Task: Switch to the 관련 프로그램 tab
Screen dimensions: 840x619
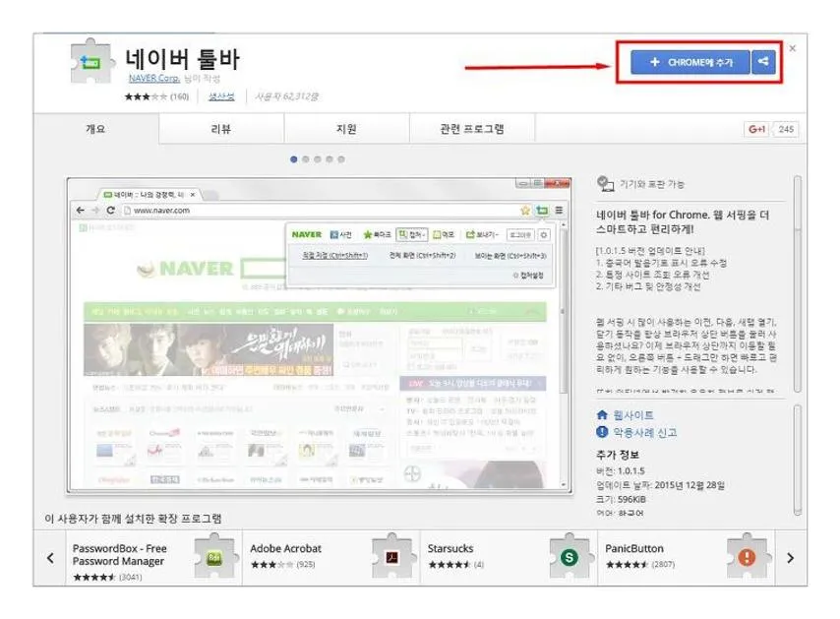Action: (472, 129)
